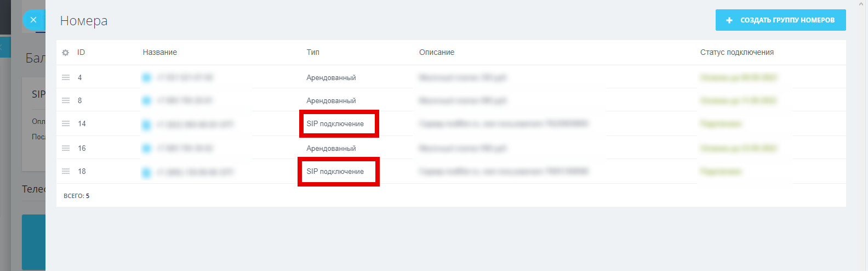Click the plus icon on create group button

coord(729,20)
